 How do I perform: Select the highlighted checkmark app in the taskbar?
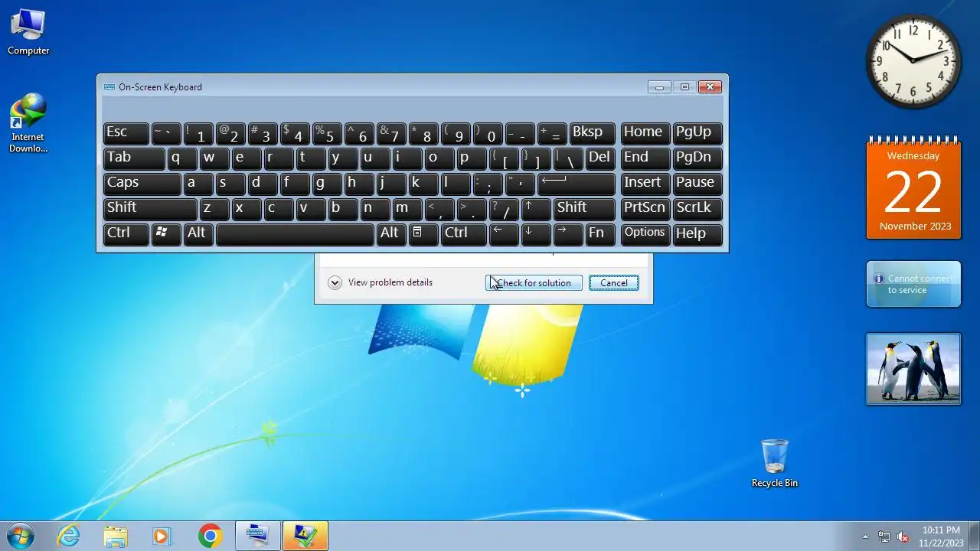[x=305, y=536]
